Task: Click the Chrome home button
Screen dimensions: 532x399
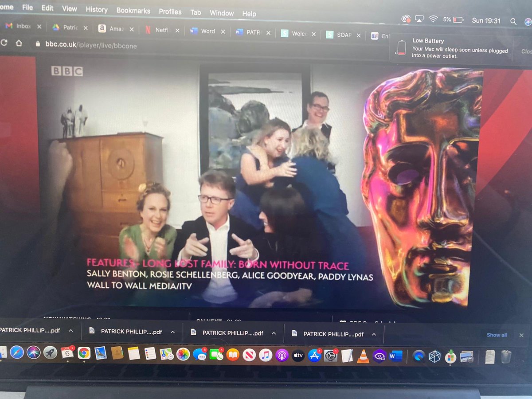Action: 19,43
